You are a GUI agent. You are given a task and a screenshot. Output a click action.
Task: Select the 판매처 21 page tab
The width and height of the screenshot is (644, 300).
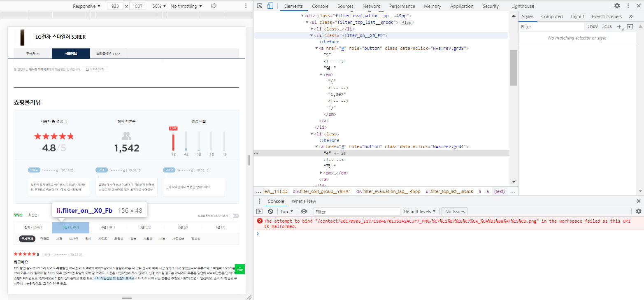(33, 53)
